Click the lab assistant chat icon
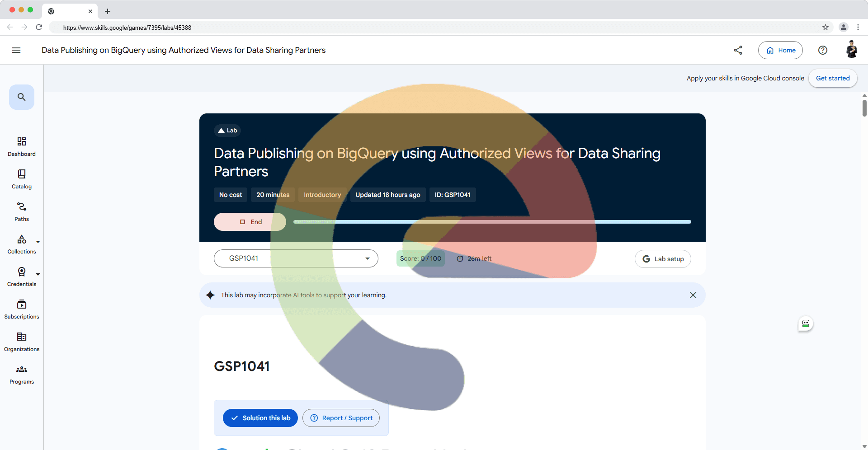This screenshot has height=450, width=868. tap(806, 323)
